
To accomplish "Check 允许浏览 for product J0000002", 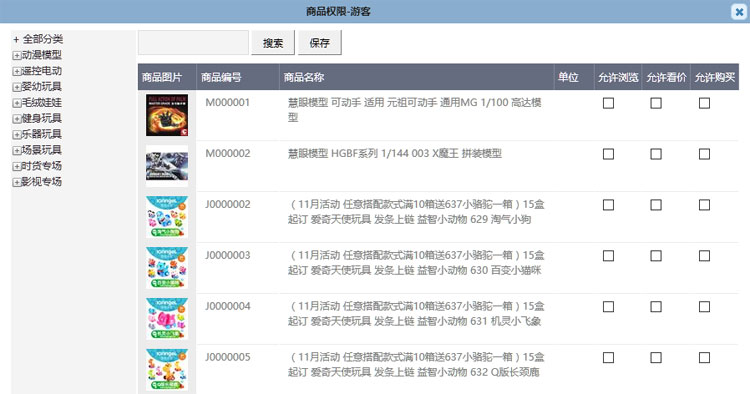I will point(608,205).
